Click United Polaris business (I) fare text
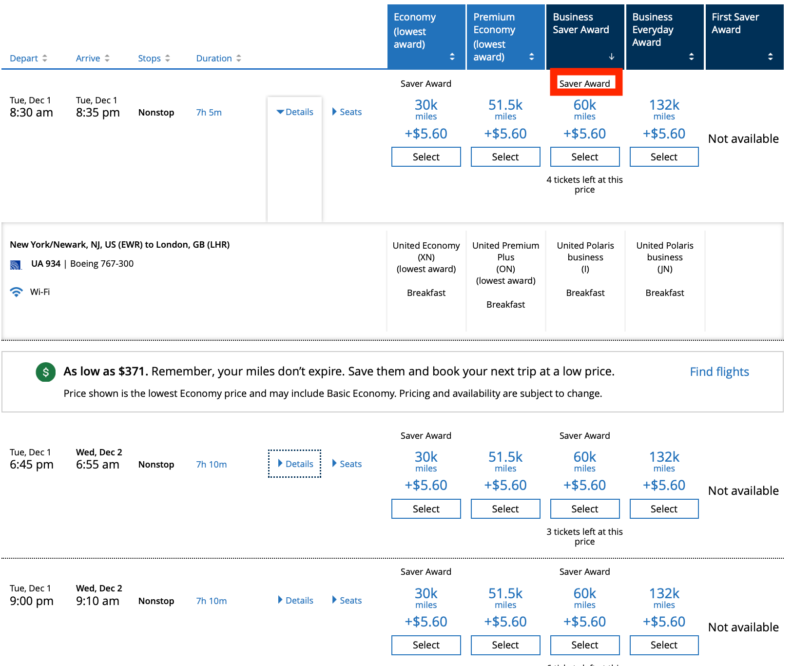Viewport: 812px width, 666px height. click(585, 257)
